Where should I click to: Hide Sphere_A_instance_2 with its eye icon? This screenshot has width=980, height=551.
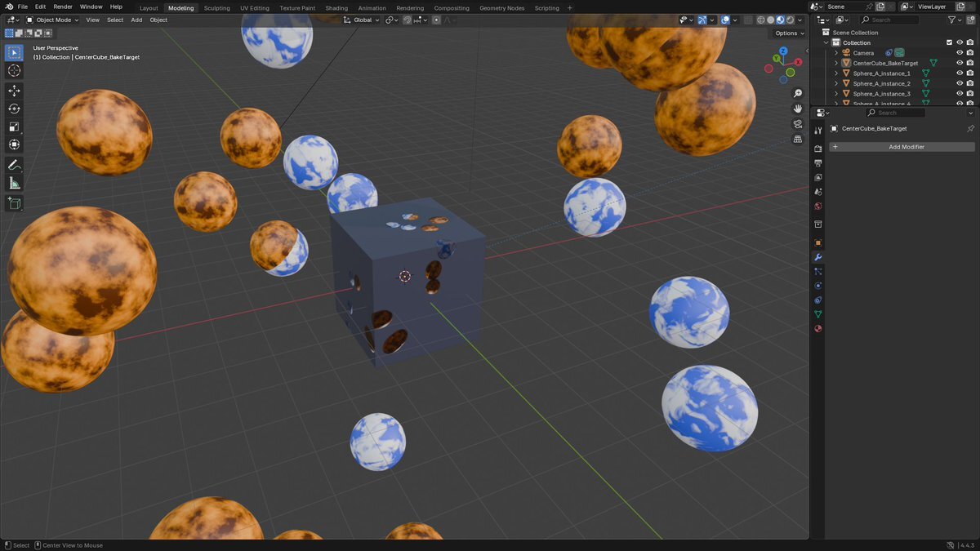[x=960, y=83]
